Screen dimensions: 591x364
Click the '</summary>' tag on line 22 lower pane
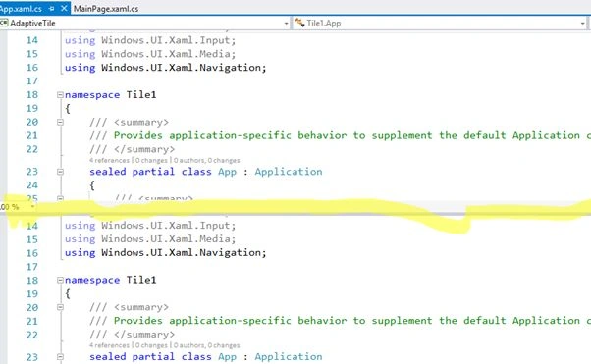point(144,335)
